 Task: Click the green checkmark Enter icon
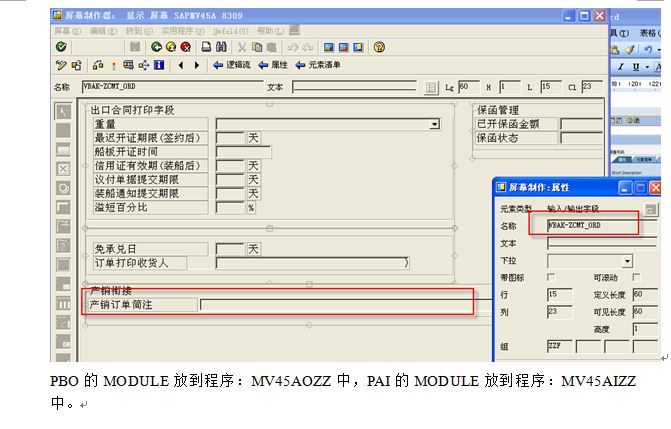[x=61, y=47]
